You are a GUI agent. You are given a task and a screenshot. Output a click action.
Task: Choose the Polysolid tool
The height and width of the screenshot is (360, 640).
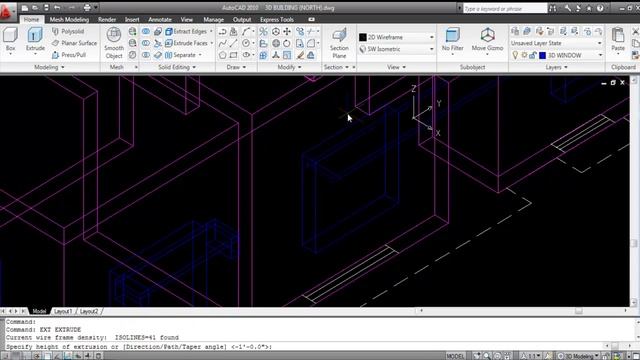coord(68,31)
